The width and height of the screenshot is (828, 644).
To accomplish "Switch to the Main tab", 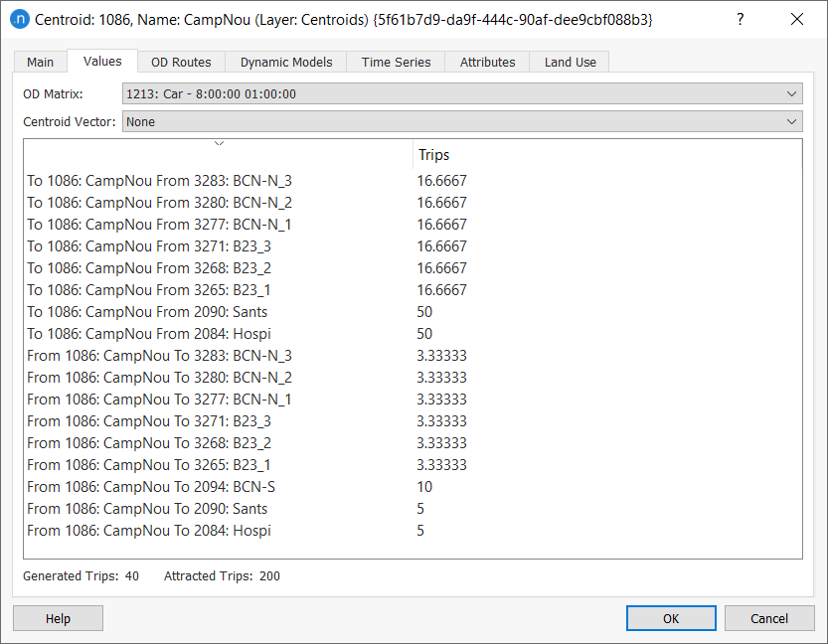I will point(40,61).
